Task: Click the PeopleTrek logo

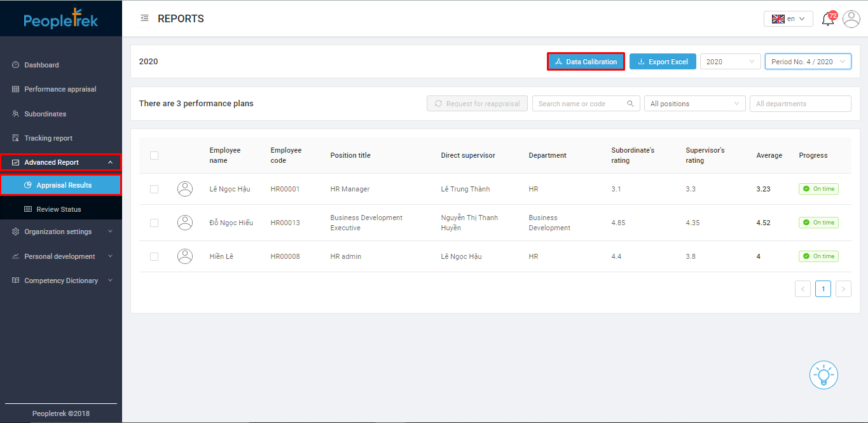Action: point(61,19)
